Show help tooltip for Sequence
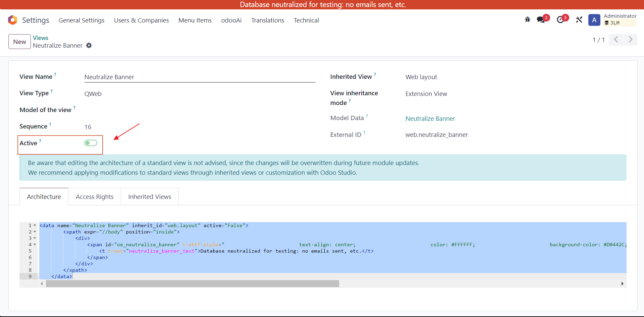Viewport: 644px width, 317px height. tap(50, 124)
